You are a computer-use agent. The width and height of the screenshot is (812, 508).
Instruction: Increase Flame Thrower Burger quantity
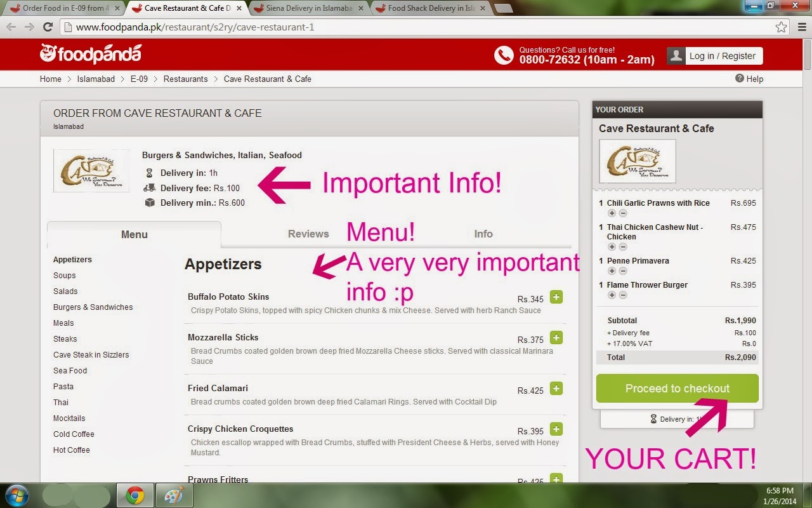(612, 295)
